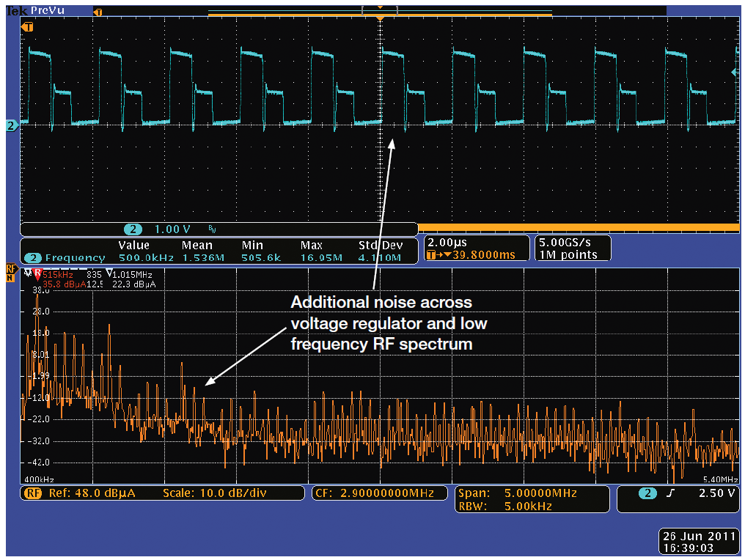
Task: Click the Tek logo in top-left corner
Action: (x=16, y=11)
